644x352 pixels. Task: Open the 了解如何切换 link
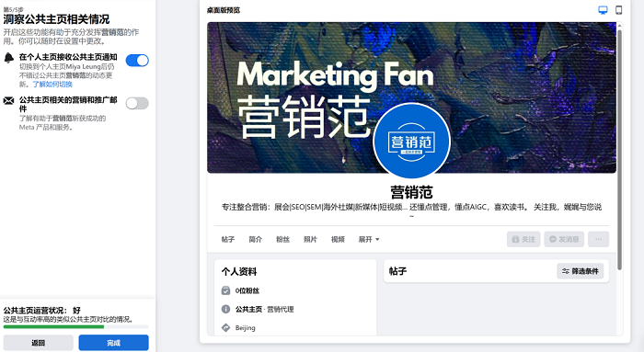tap(52, 85)
